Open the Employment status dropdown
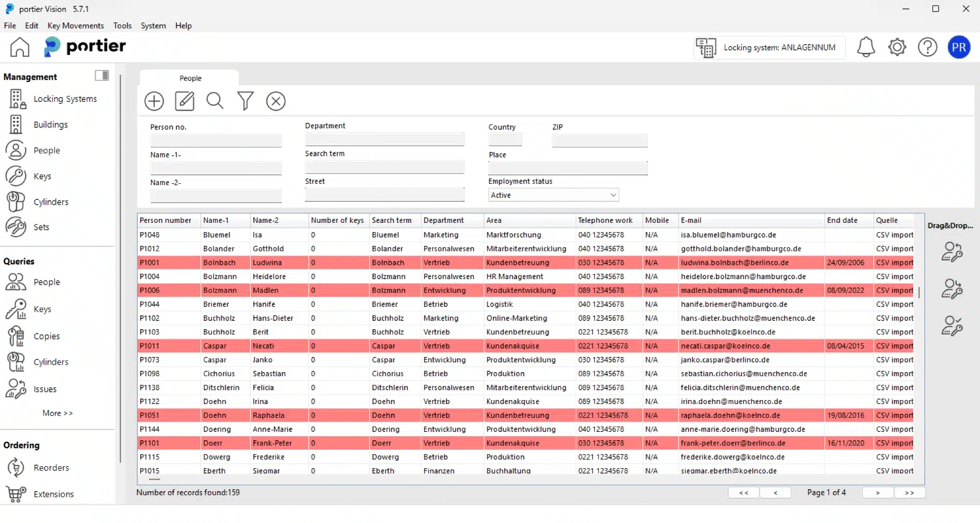This screenshot has width=980, height=523. (x=554, y=195)
